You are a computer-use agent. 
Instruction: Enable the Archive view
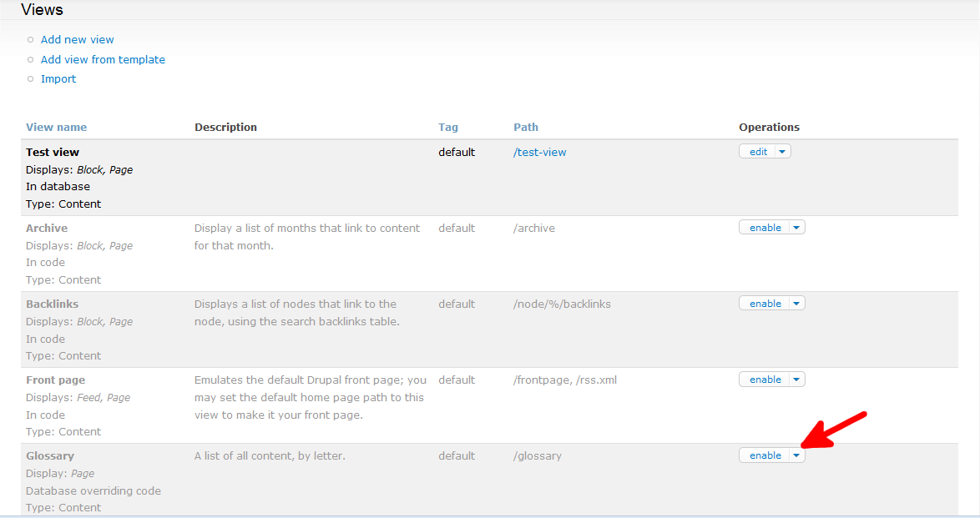(765, 228)
